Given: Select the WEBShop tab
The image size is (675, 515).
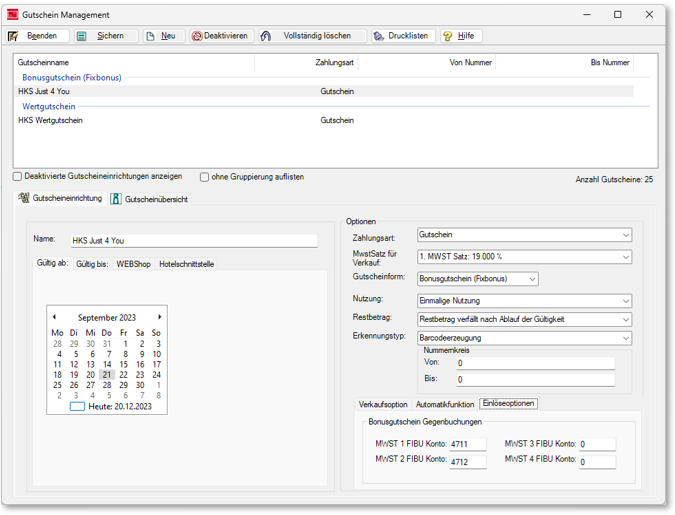Looking at the screenshot, I should click(133, 264).
